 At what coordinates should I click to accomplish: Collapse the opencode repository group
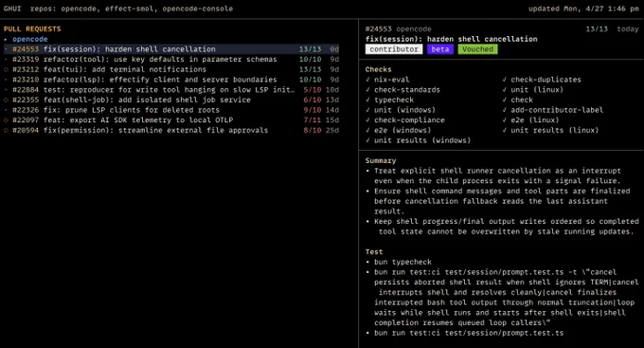pyautogui.click(x=26, y=39)
